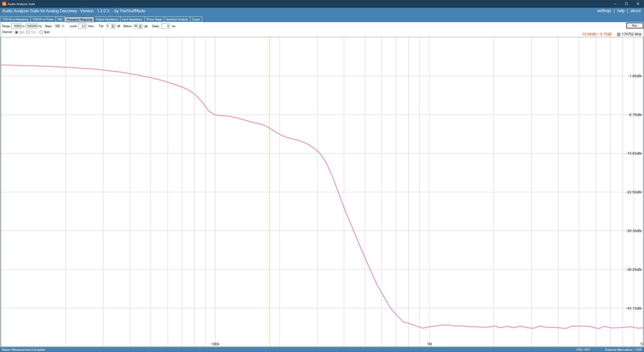Go to the Output Impedance tab
This screenshot has width=644, height=352.
pyautogui.click(x=107, y=19)
